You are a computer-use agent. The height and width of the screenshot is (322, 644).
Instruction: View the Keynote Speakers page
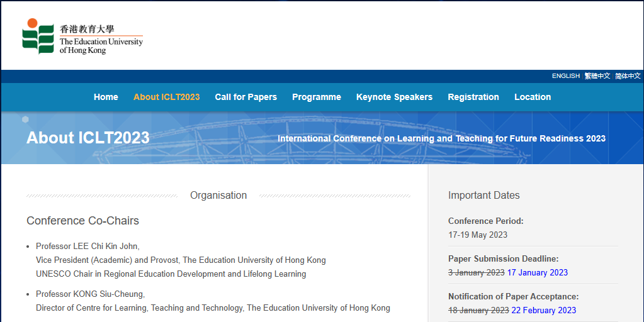[x=394, y=97]
